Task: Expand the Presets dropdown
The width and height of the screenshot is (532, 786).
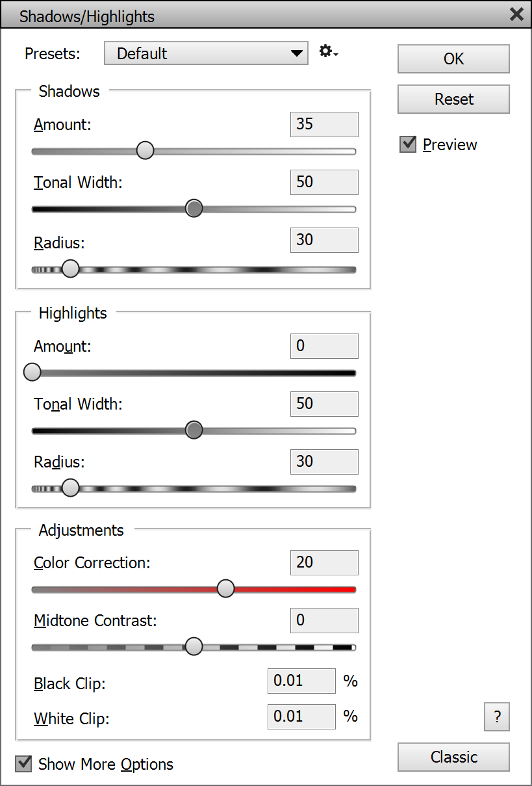Action: [x=206, y=53]
